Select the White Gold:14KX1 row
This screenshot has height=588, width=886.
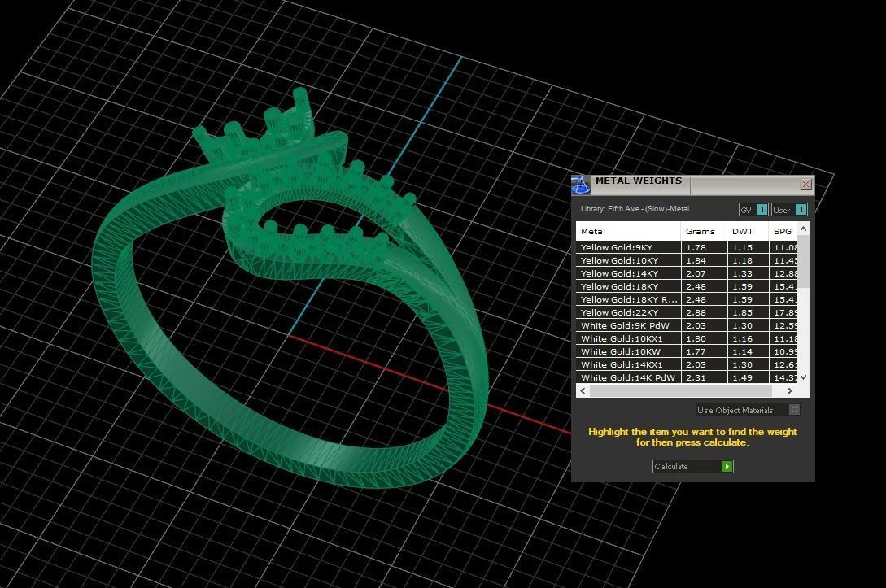pos(687,364)
